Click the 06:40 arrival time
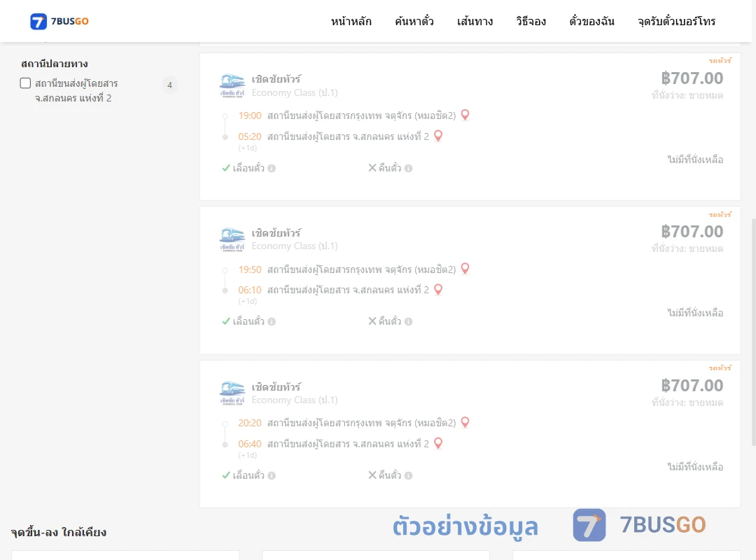Image resolution: width=756 pixels, height=560 pixels. click(x=250, y=444)
